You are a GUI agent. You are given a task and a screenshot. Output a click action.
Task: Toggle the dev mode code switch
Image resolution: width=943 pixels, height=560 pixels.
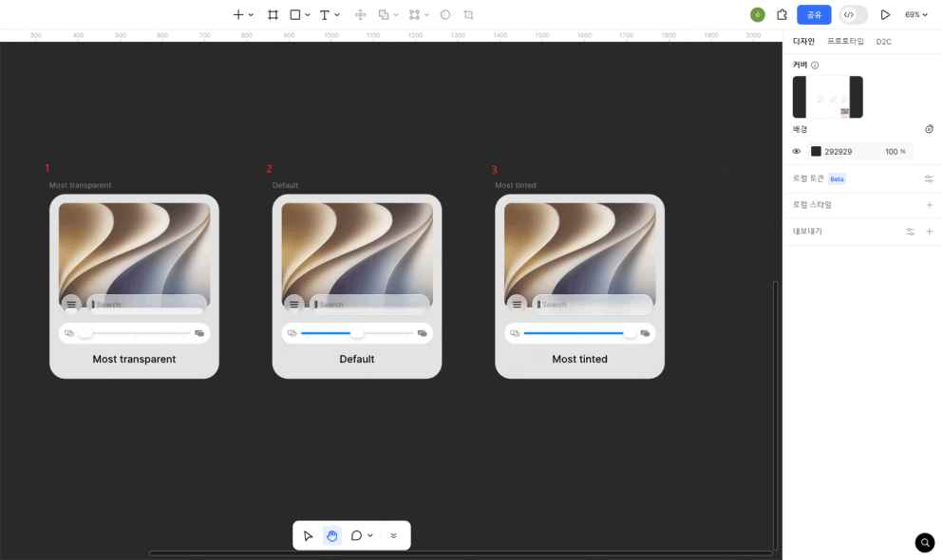click(x=854, y=14)
